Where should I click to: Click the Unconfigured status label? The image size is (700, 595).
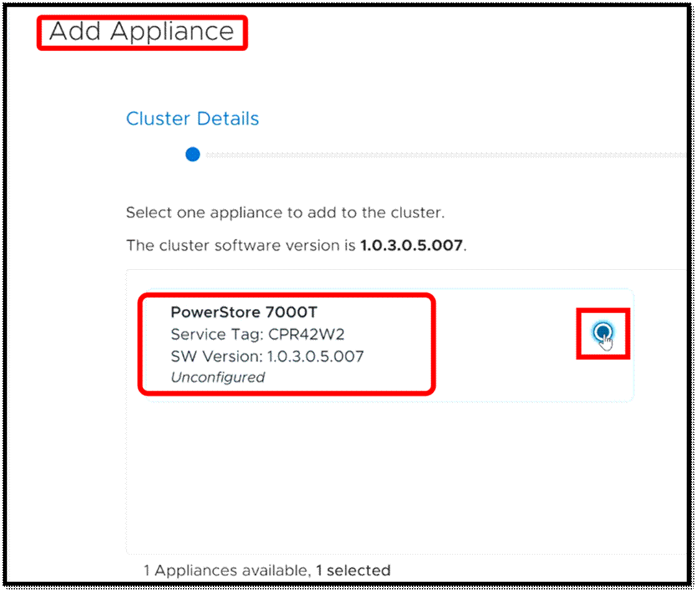[218, 377]
